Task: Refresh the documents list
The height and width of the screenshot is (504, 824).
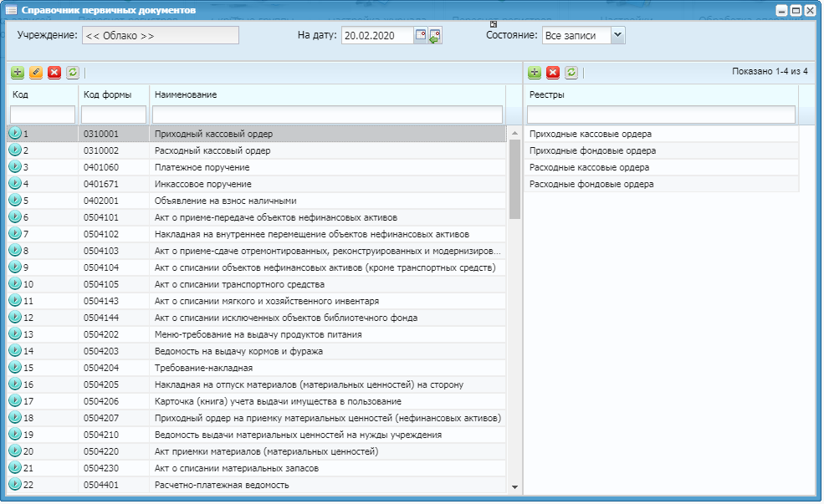Action: (73, 73)
